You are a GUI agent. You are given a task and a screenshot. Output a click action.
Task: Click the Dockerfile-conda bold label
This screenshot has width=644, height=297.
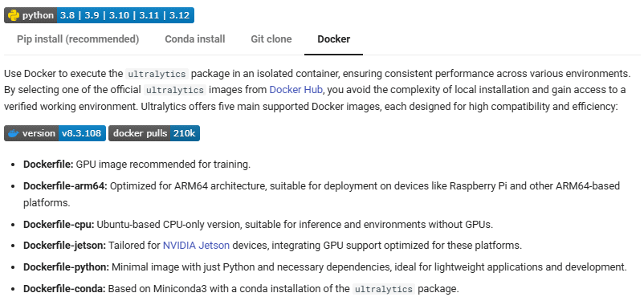(x=64, y=288)
